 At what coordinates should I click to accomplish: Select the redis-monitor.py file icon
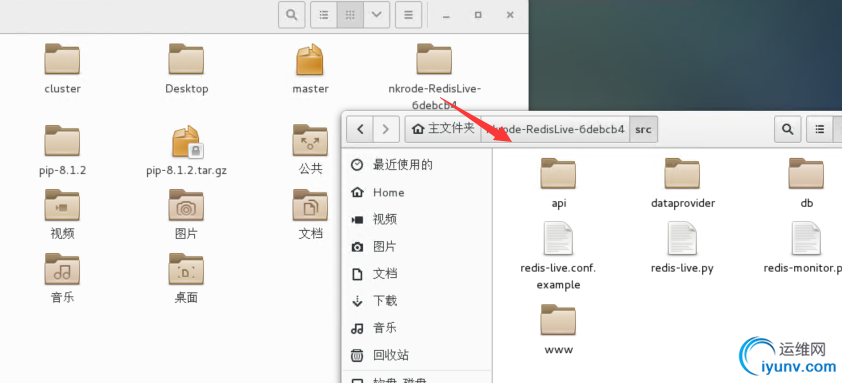807,239
